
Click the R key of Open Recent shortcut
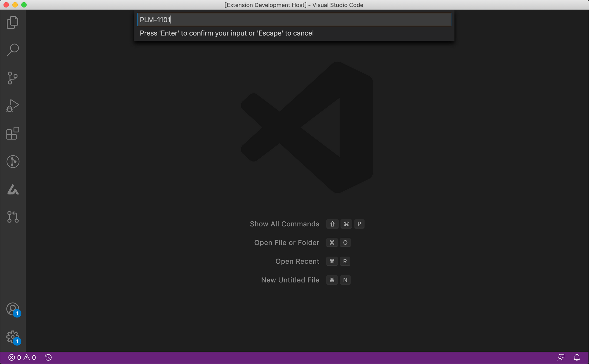345,261
